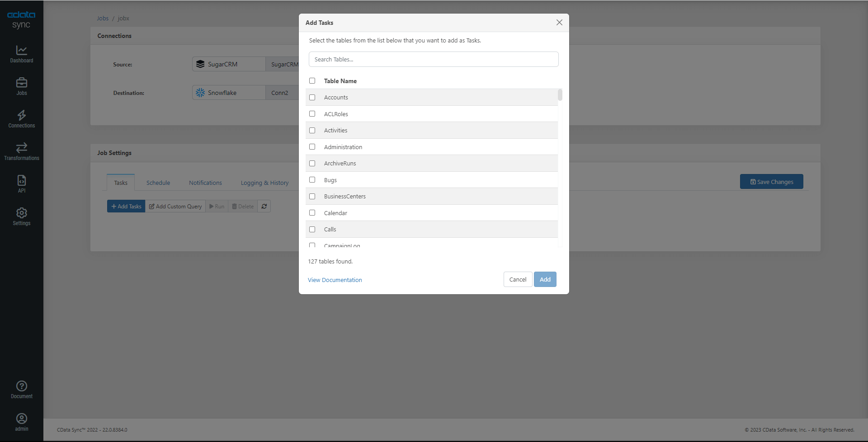Screen dimensions: 868x442
Task: Click the Save Changes button
Action: point(772,182)
